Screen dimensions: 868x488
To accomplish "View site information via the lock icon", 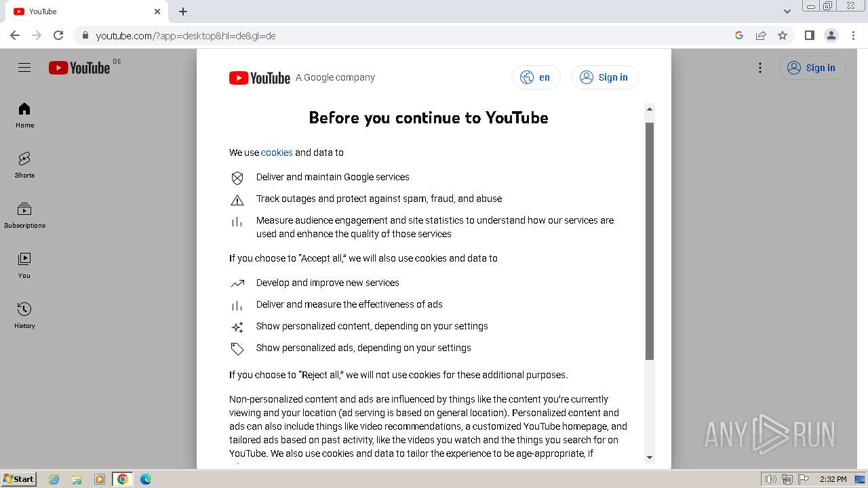I will (x=85, y=35).
